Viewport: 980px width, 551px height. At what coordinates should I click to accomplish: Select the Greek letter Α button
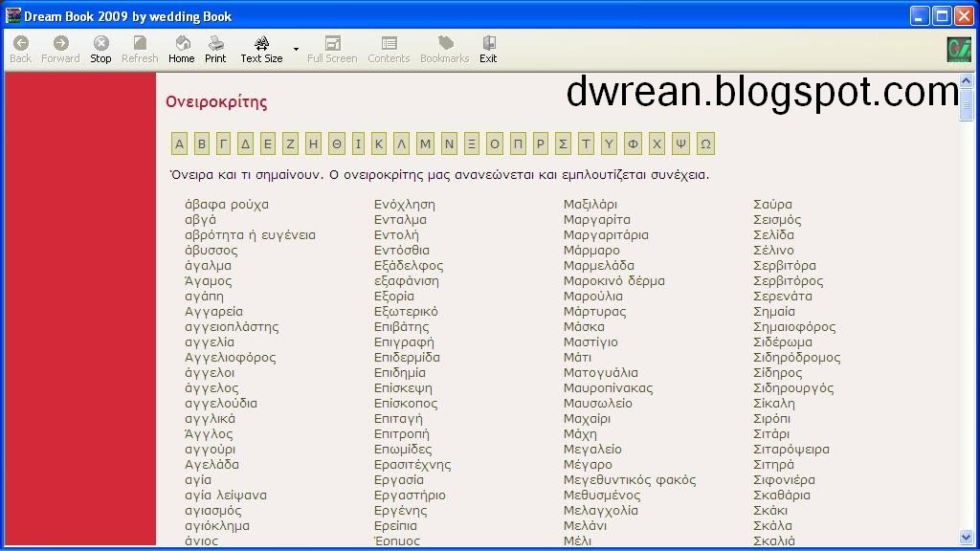179,143
